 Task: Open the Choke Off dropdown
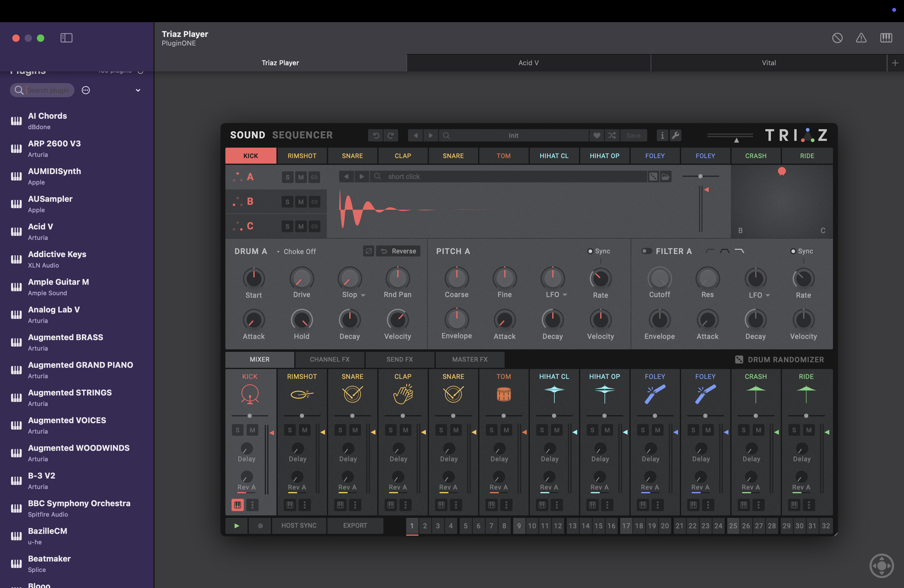pos(296,251)
